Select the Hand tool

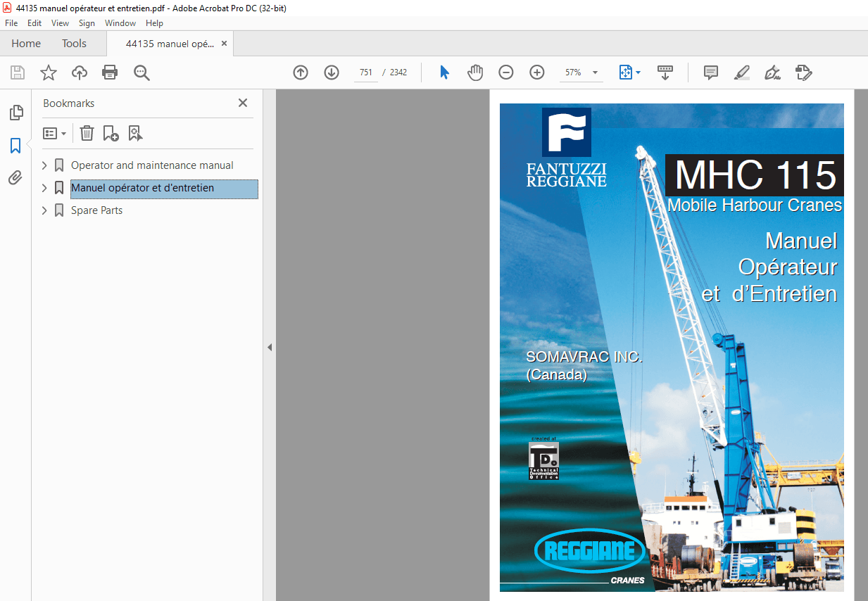tap(475, 72)
